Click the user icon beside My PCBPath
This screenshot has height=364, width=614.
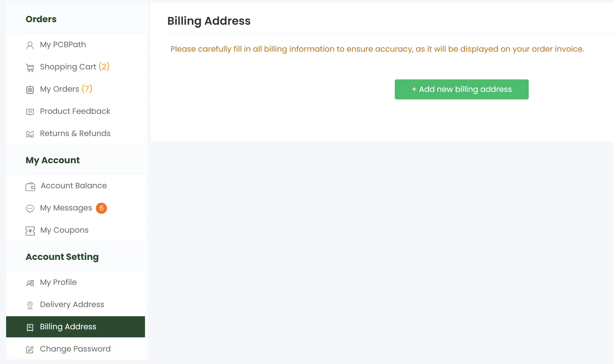(x=30, y=45)
